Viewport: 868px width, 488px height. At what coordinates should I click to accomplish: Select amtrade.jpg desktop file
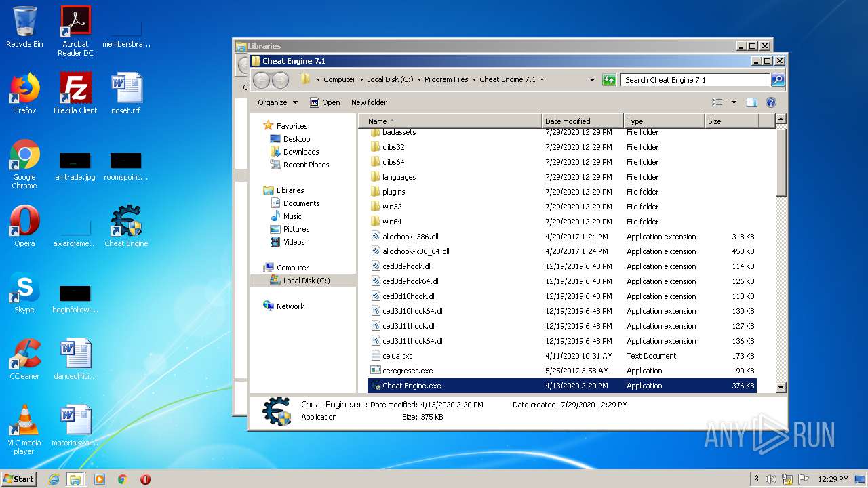[75, 166]
